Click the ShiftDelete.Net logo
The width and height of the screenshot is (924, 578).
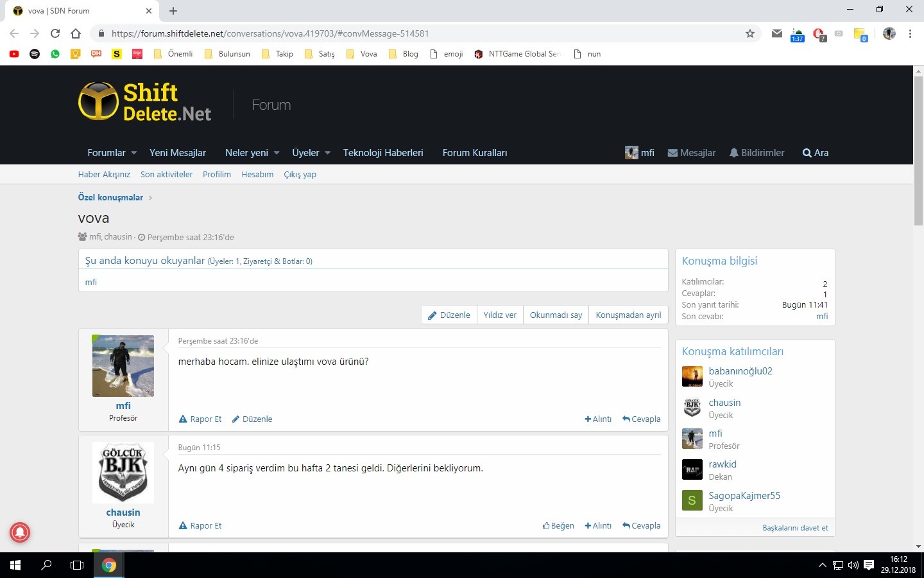(x=145, y=102)
